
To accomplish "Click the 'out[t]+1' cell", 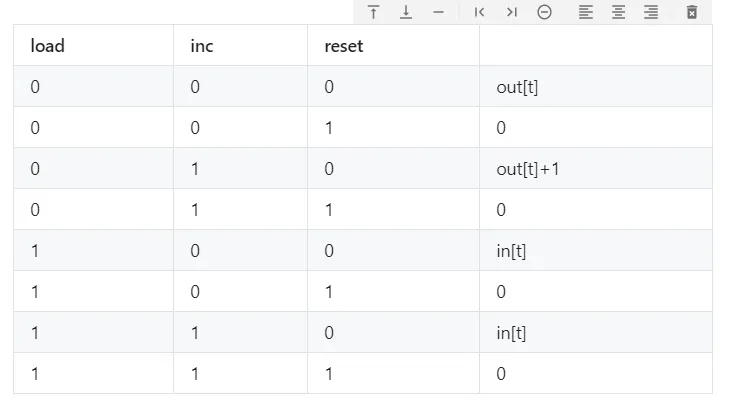I will click(595, 169).
